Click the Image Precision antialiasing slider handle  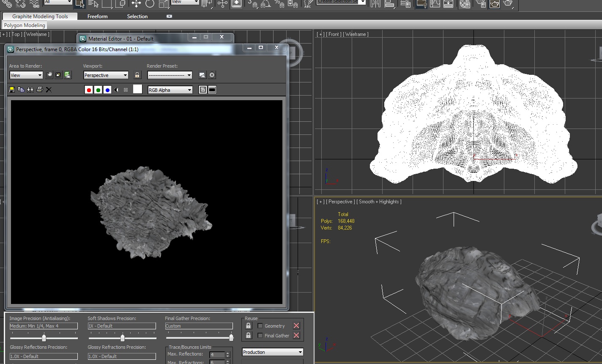coord(44,338)
